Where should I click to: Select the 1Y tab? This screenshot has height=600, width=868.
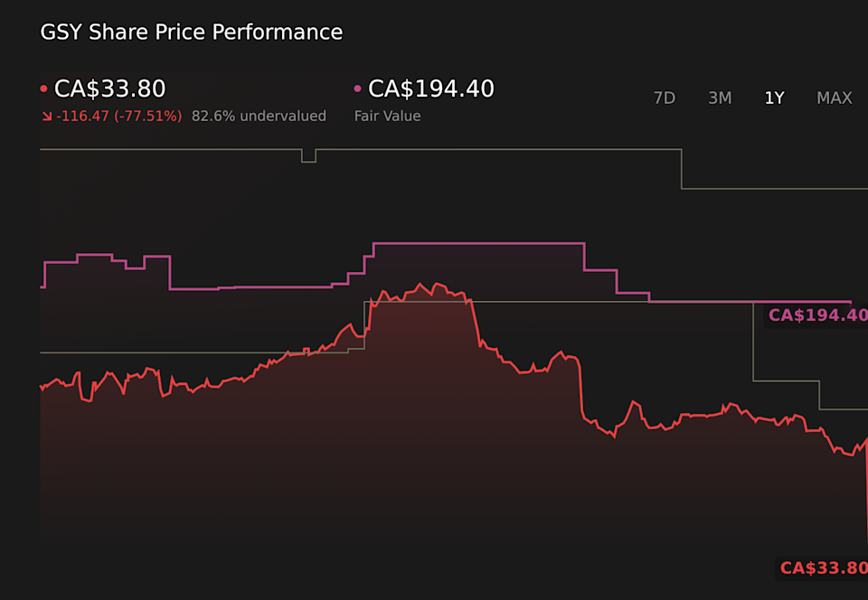point(774,98)
